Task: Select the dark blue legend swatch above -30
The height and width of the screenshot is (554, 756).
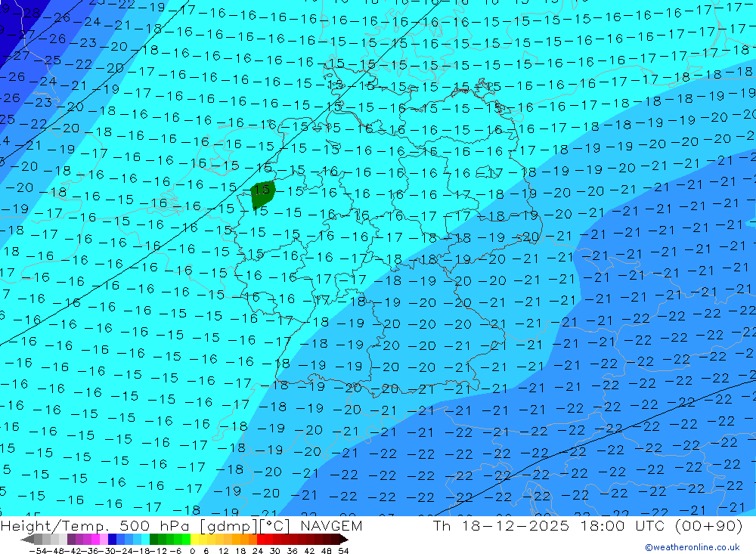Action: click(x=112, y=540)
